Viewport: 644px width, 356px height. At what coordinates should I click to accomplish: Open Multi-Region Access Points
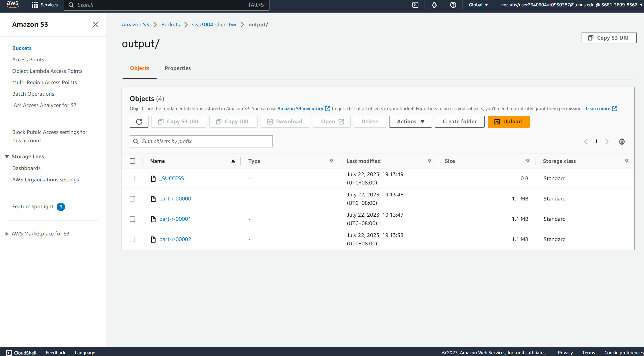click(x=44, y=82)
